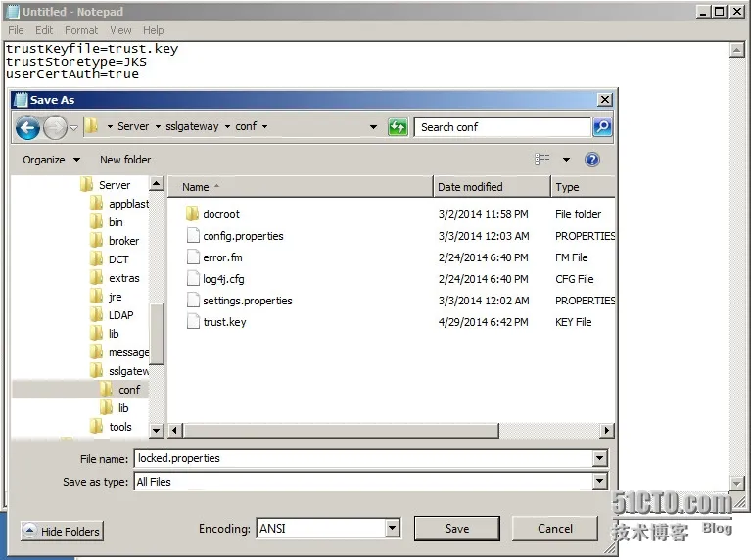
Task: Select broker folder in tree
Action: 115,241
